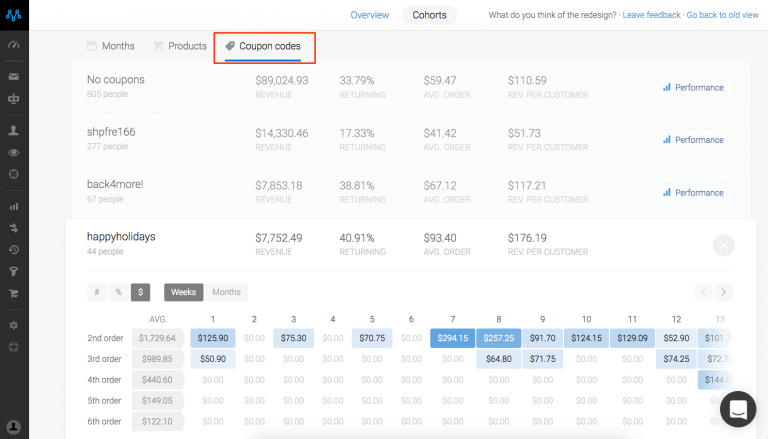Click the help lifebuoy icon in the sidebar
768x439 pixels.
(x=14, y=347)
